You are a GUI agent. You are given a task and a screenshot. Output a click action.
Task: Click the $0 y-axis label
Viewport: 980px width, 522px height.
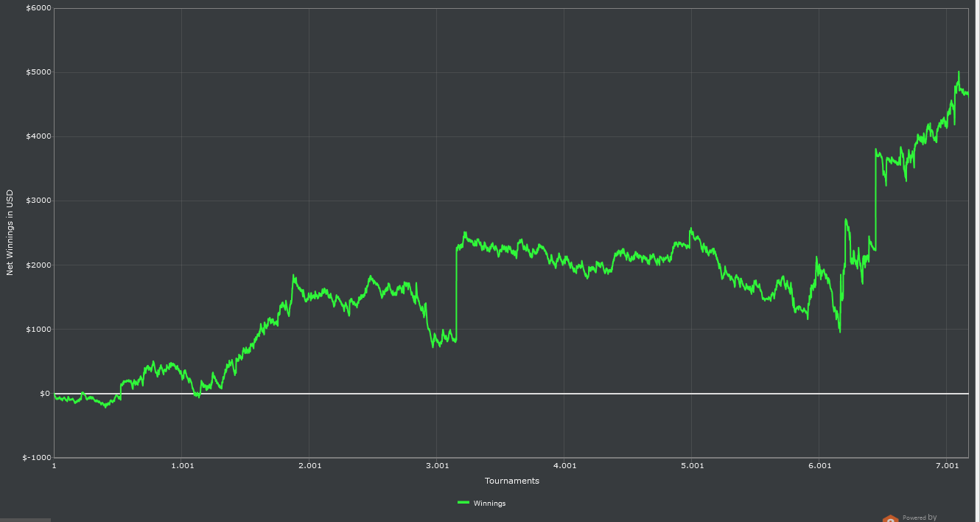coord(45,393)
